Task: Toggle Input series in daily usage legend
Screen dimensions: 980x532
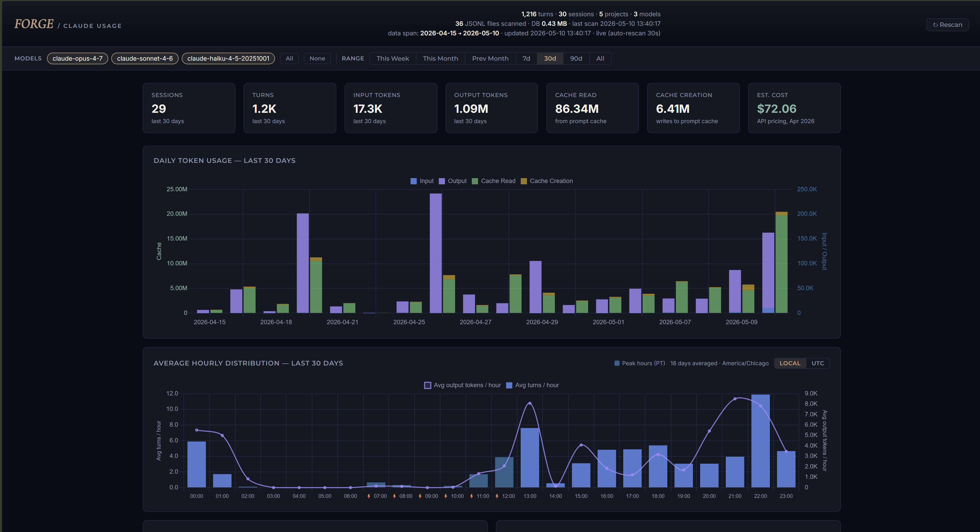Action: pos(422,181)
